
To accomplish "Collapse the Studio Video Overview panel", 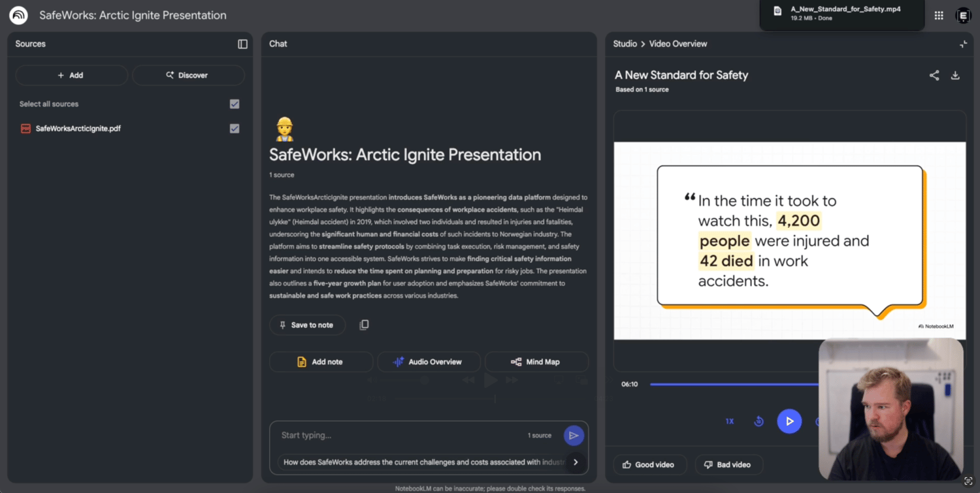I will tap(963, 44).
